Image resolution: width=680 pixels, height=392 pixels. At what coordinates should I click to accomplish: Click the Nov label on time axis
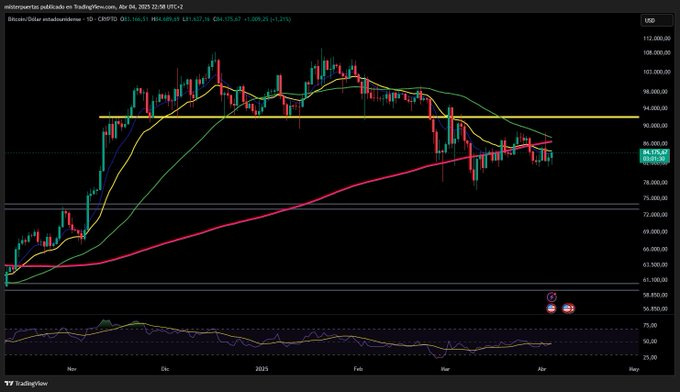click(72, 369)
